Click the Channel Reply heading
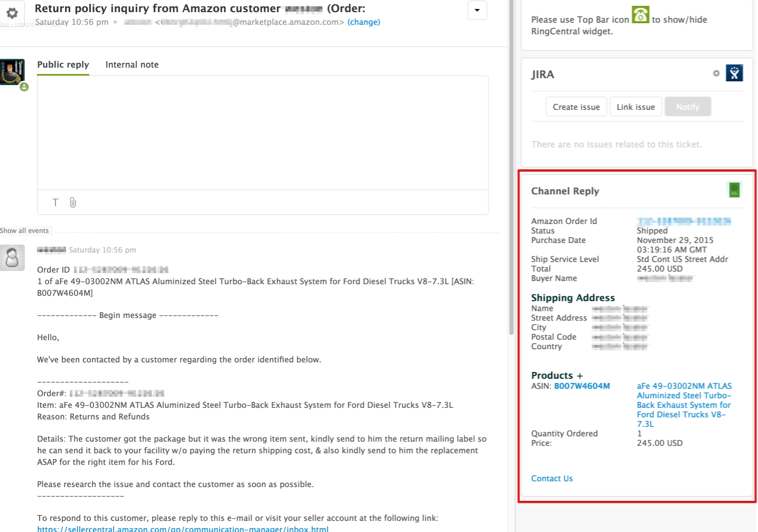Image resolution: width=758 pixels, height=532 pixels. point(565,191)
